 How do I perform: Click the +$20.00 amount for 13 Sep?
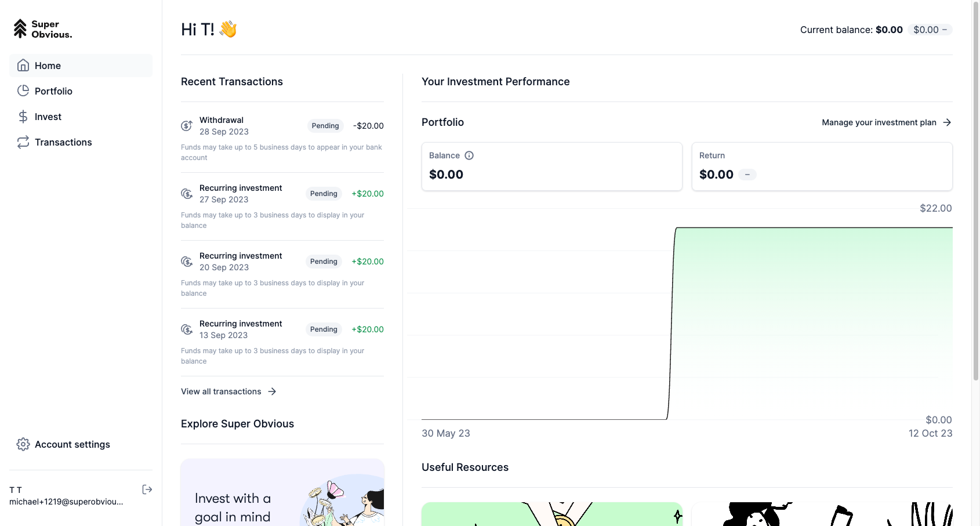tap(368, 329)
